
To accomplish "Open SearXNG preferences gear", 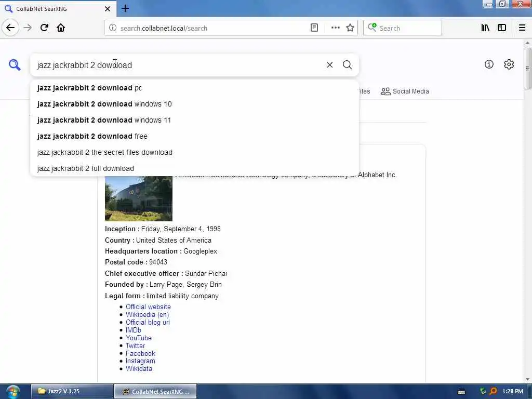I will tap(509, 64).
